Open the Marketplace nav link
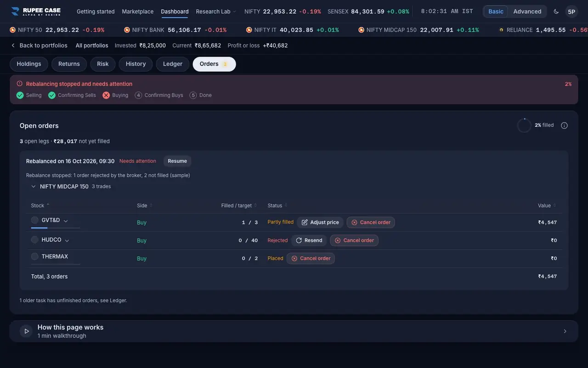 pyautogui.click(x=138, y=11)
